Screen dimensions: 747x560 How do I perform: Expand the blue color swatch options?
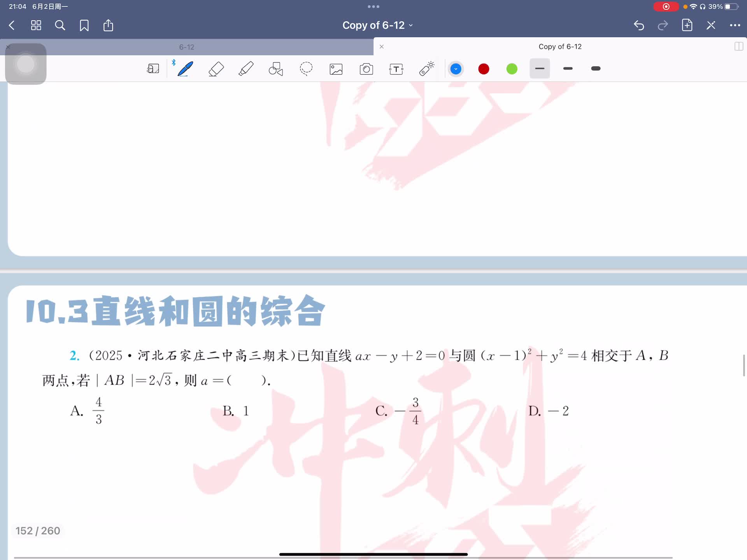point(456,69)
